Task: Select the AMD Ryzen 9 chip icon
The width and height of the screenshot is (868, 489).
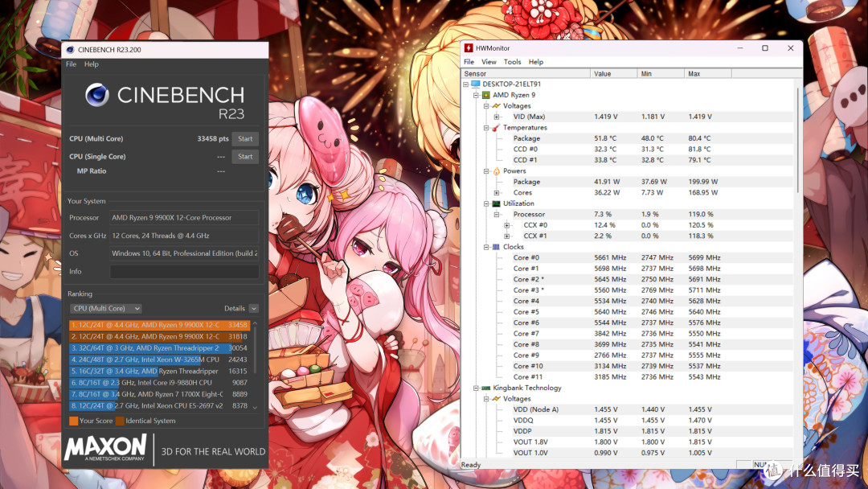Action: [486, 95]
